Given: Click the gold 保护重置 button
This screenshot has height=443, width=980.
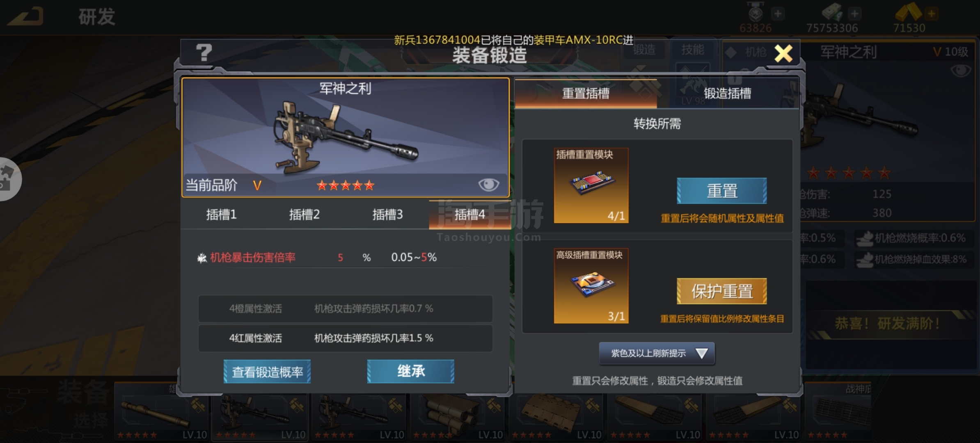Looking at the screenshot, I should tap(722, 291).
